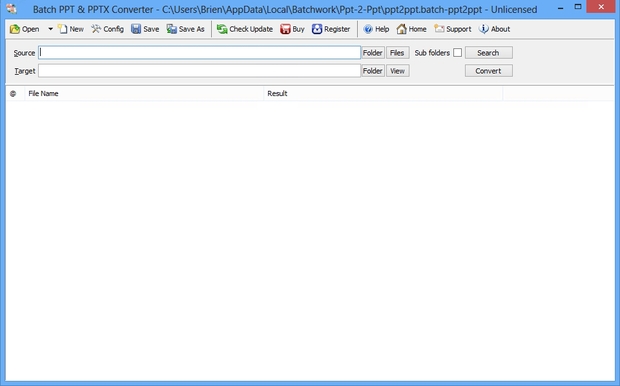Sort by Result column header
Image resolution: width=620 pixels, height=386 pixels.
tap(383, 94)
